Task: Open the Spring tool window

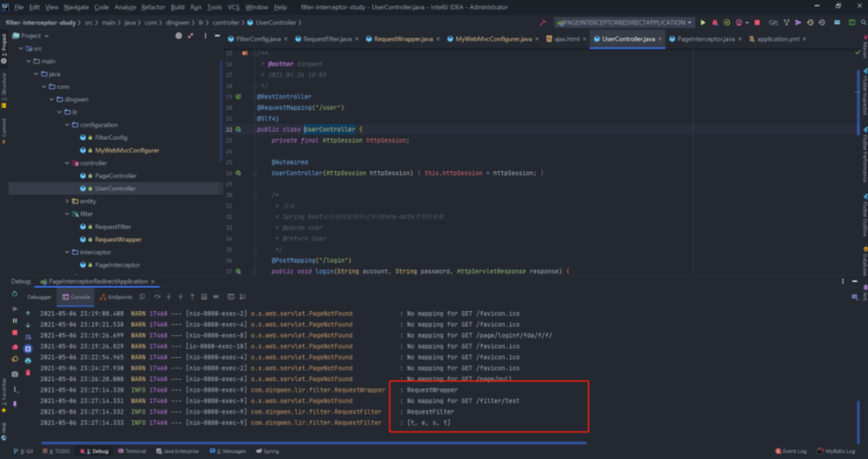Action: click(x=266, y=451)
